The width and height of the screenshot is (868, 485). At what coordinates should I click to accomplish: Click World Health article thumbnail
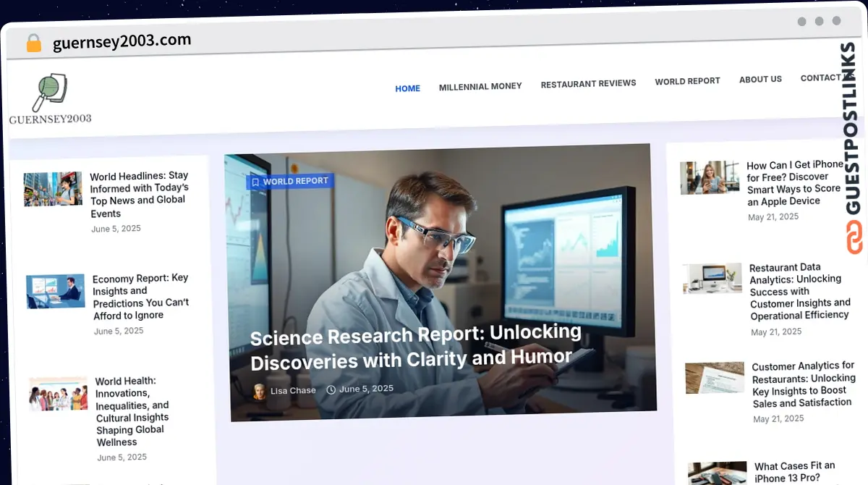coord(59,394)
